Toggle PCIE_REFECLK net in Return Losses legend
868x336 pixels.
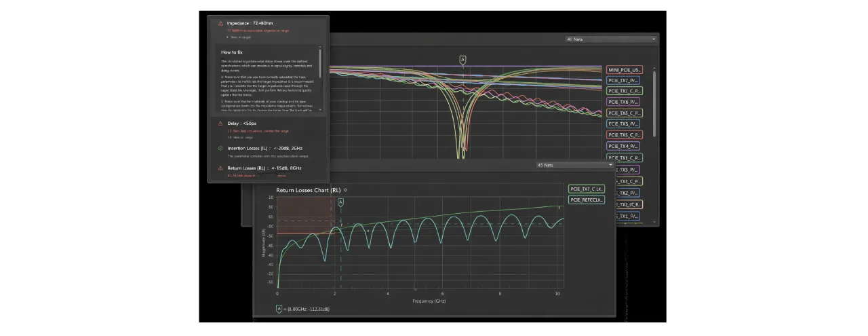(x=587, y=200)
